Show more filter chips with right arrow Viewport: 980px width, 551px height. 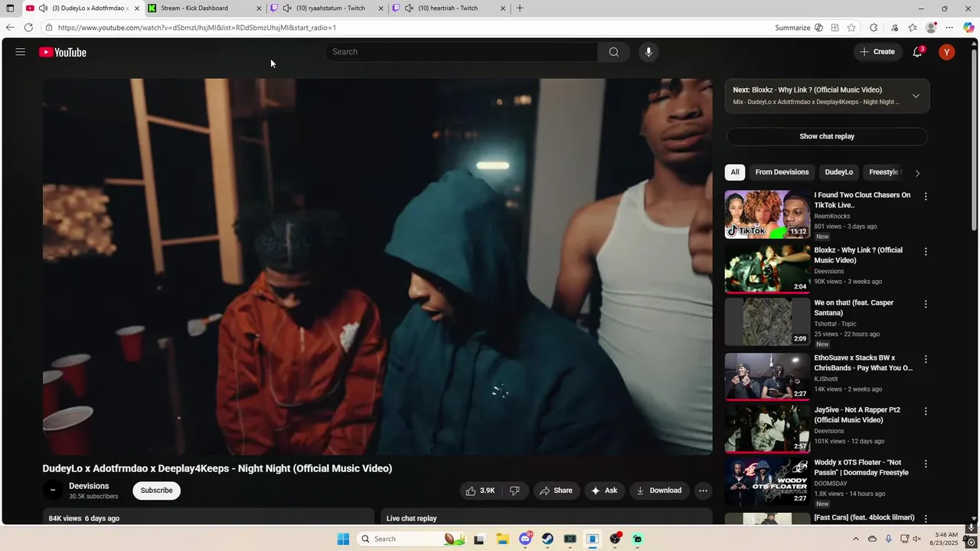[x=917, y=173]
